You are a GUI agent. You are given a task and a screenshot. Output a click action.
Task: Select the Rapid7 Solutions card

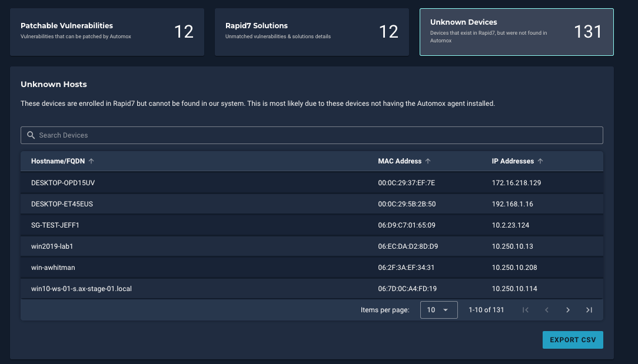pos(312,32)
